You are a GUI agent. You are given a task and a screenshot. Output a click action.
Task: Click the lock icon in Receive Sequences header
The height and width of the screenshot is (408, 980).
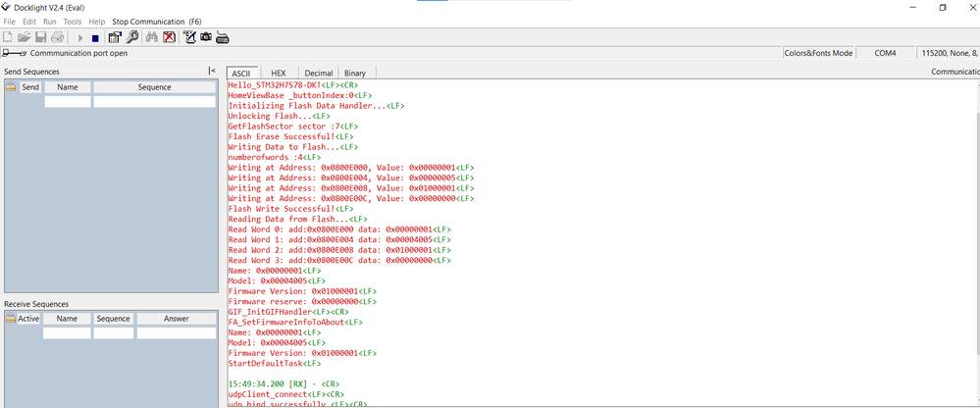(x=11, y=318)
